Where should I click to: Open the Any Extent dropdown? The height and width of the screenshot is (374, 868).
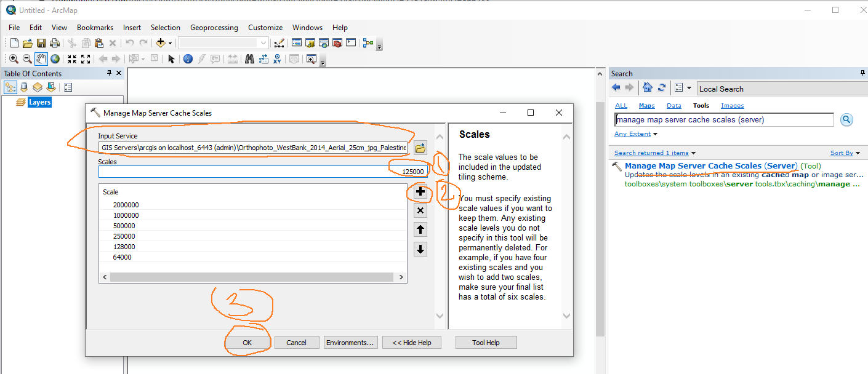coord(636,134)
